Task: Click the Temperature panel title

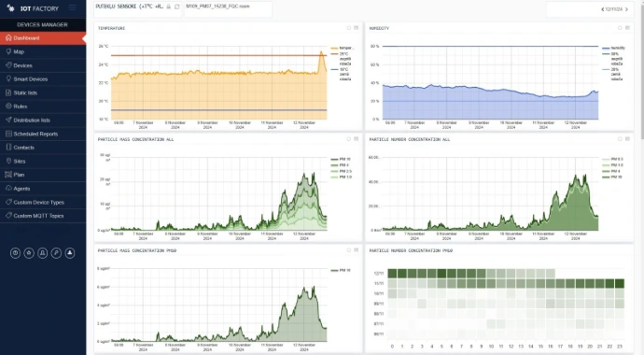Action: pyautogui.click(x=111, y=28)
